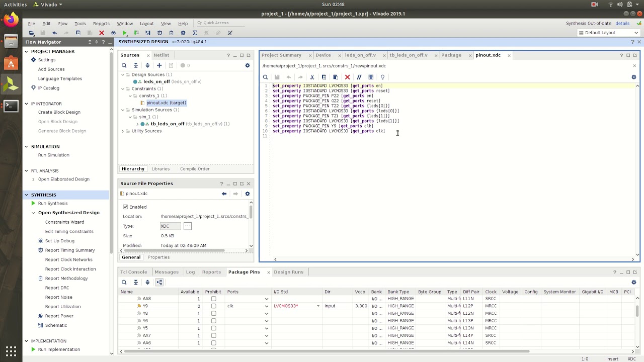The image size is (644, 362).
Task: Click the previous arrow in Source File Properties
Action: 224,194
